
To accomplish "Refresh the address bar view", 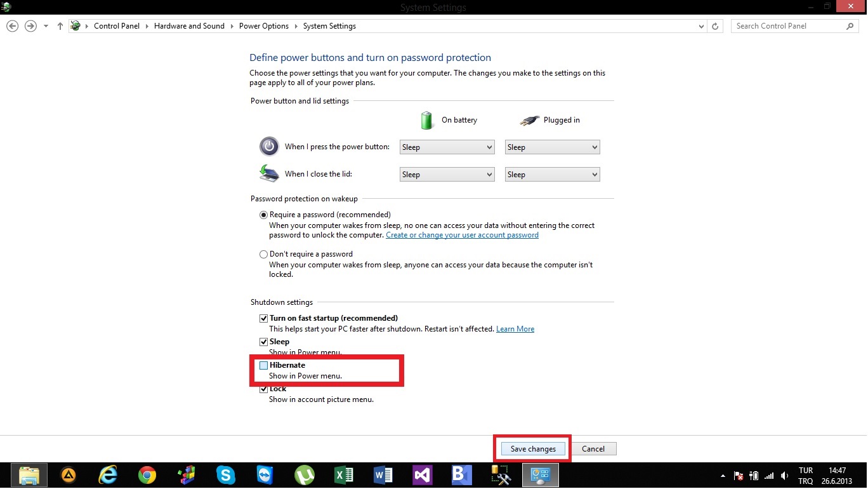I will 715,26.
